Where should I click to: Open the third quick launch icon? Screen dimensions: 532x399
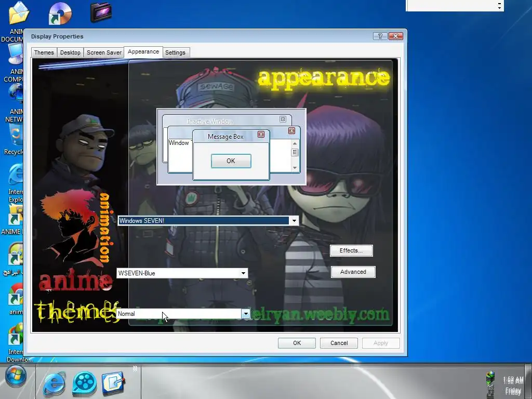[x=113, y=383]
